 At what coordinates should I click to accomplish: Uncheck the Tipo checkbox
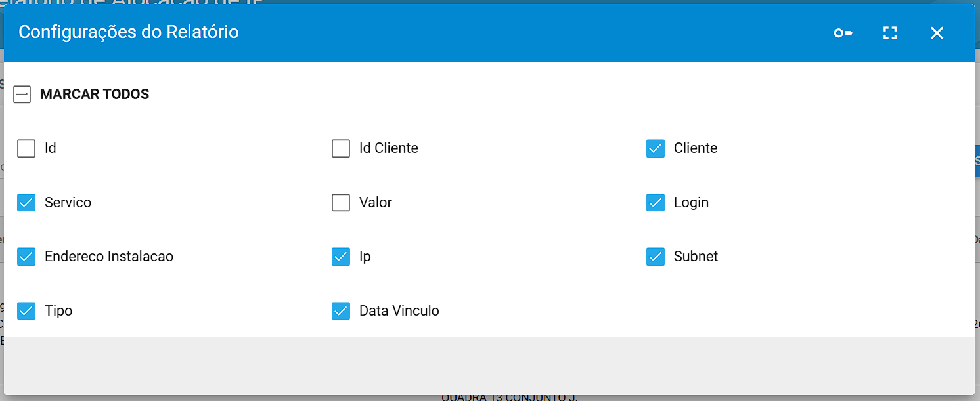[x=26, y=311]
